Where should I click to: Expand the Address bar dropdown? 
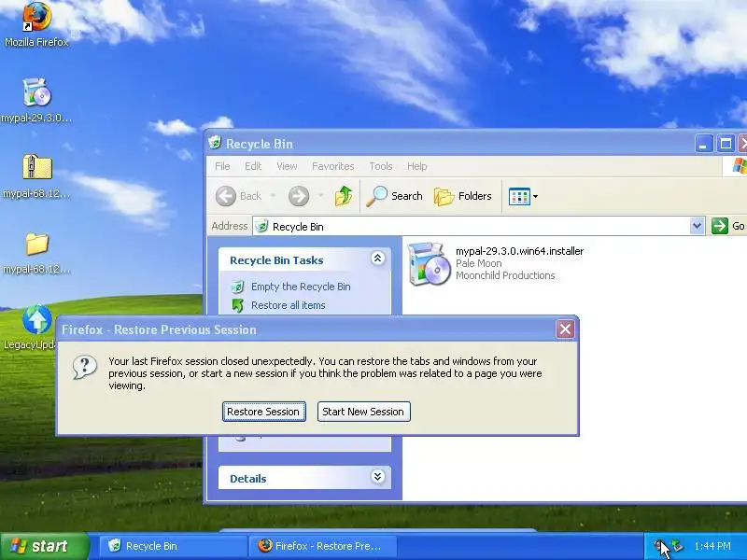(x=697, y=226)
